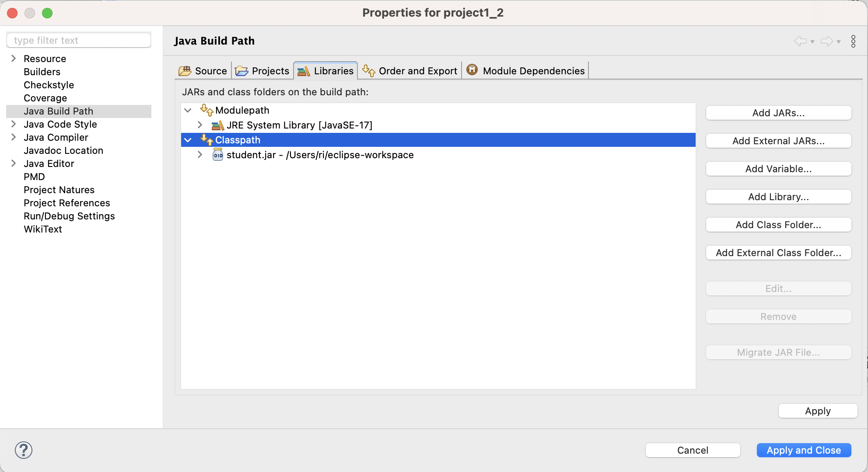
Task: Click the JRE System Library icon
Action: pyautogui.click(x=217, y=125)
